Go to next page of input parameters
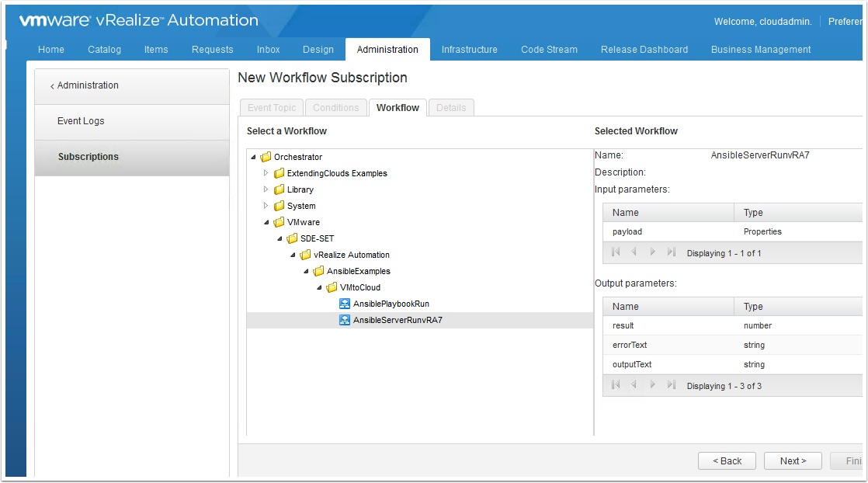 pyautogui.click(x=653, y=252)
